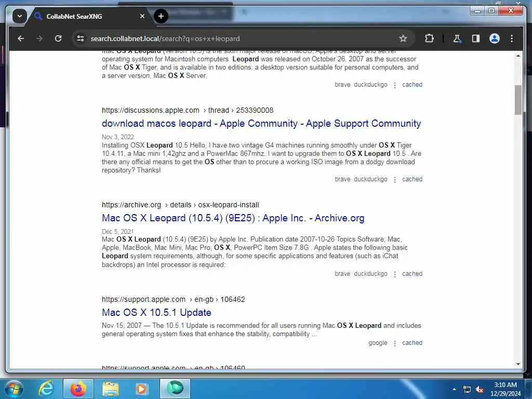Click the archive.org osx-leopard-install URL

[180, 205]
